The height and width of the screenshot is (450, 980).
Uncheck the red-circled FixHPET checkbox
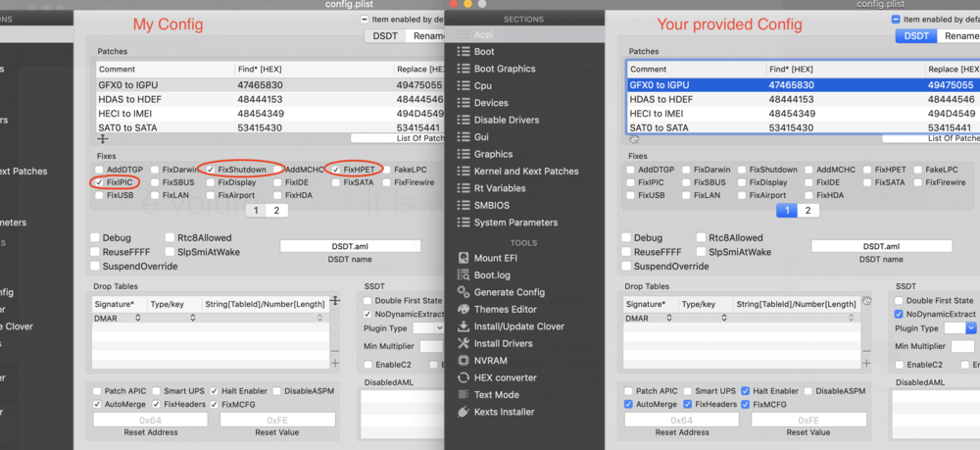tap(336, 170)
